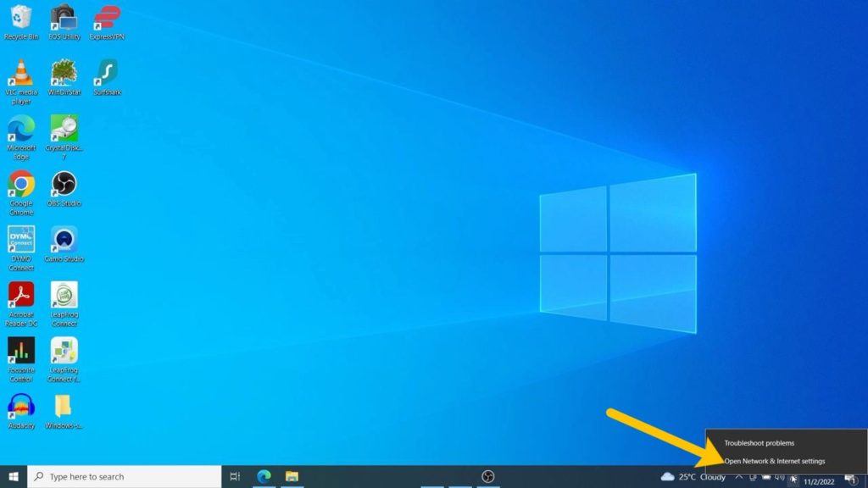Image resolution: width=868 pixels, height=488 pixels.
Task: Open Microsoft Edge from the taskbar
Action: [264, 476]
